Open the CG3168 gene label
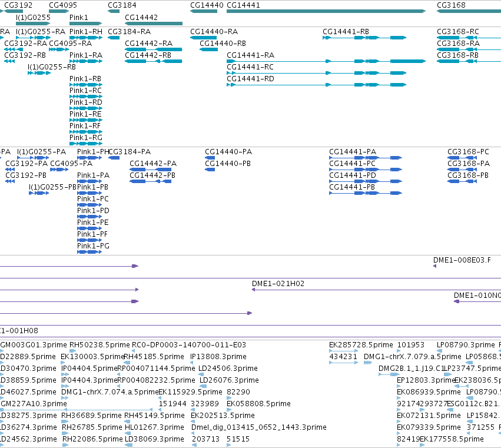Image resolution: width=501 pixels, height=448 pixels. [x=451, y=5]
